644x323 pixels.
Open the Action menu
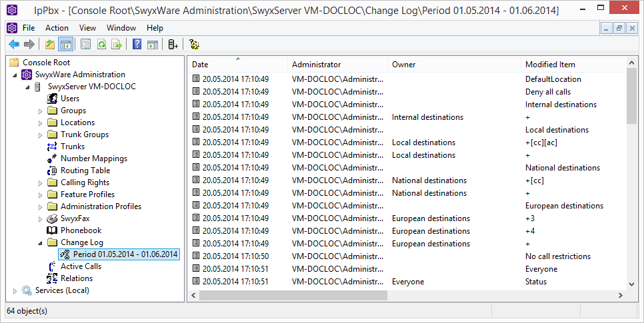(x=57, y=28)
